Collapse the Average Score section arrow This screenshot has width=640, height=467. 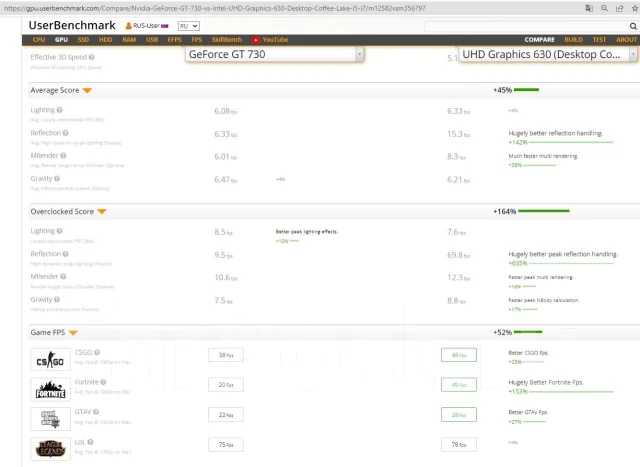coord(87,91)
